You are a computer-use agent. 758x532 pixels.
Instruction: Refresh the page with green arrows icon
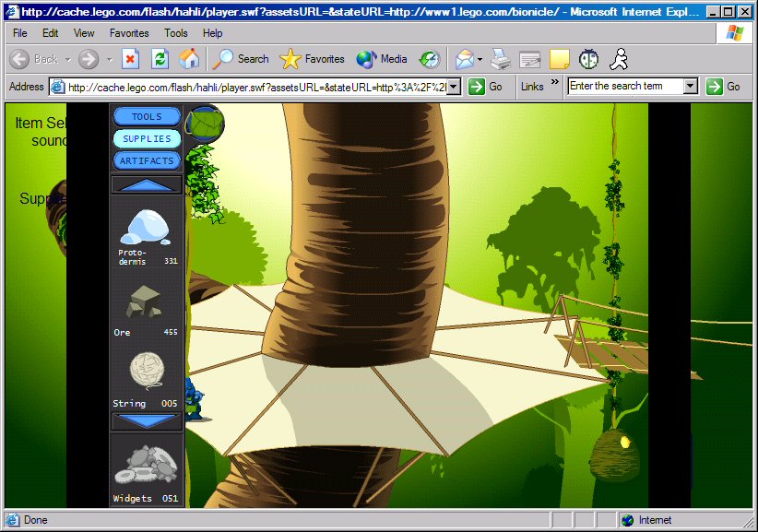coord(160,59)
